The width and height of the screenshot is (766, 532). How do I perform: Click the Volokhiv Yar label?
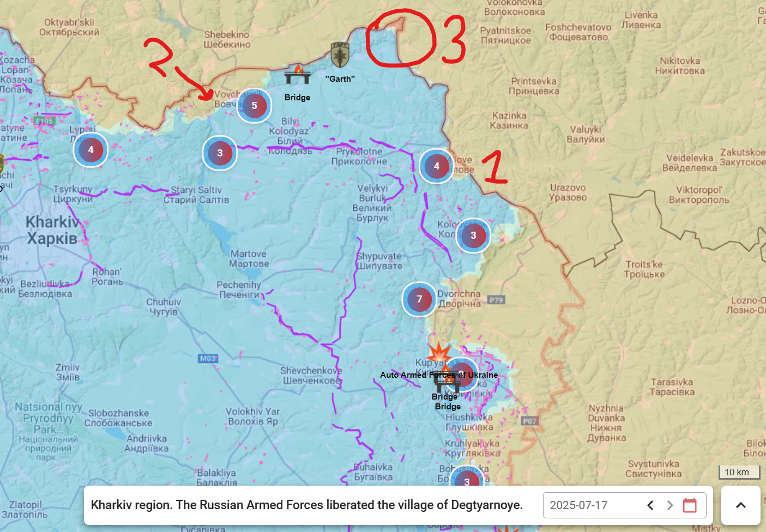(x=253, y=416)
